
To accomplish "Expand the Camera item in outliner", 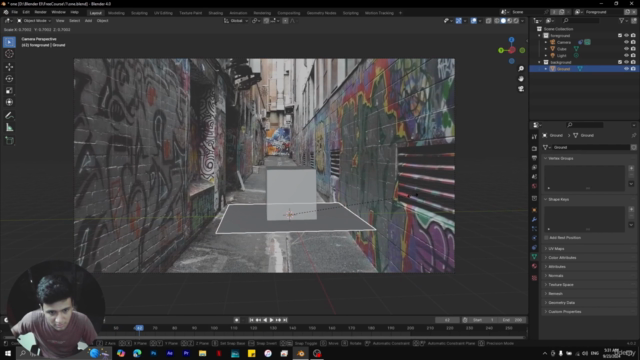I will point(546,42).
